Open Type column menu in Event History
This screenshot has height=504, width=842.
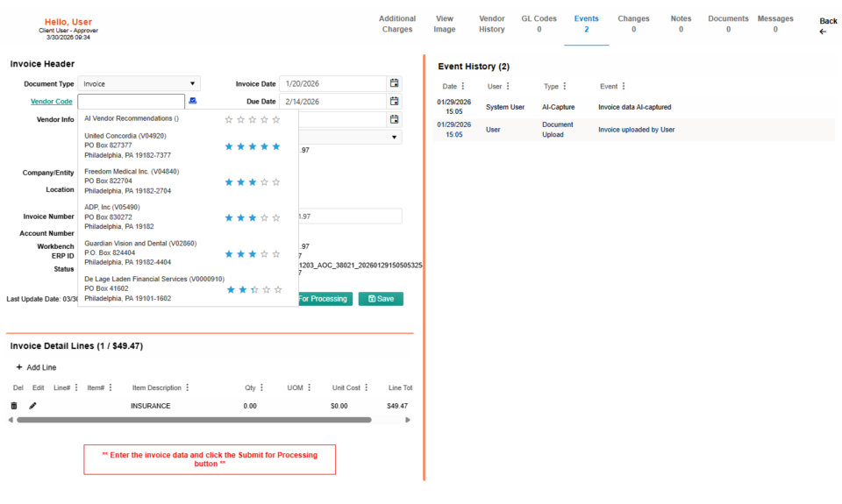pos(564,87)
